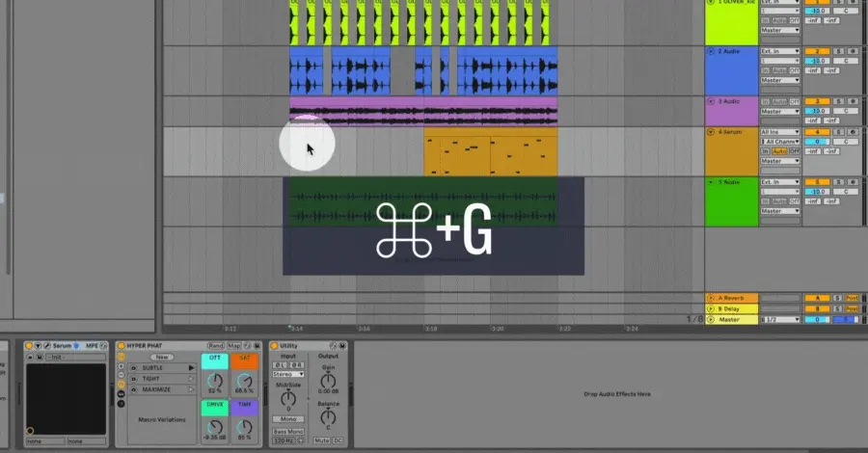868x453 pixels.
Task: Click HYPER PHAT Rand button
Action: tap(216, 346)
